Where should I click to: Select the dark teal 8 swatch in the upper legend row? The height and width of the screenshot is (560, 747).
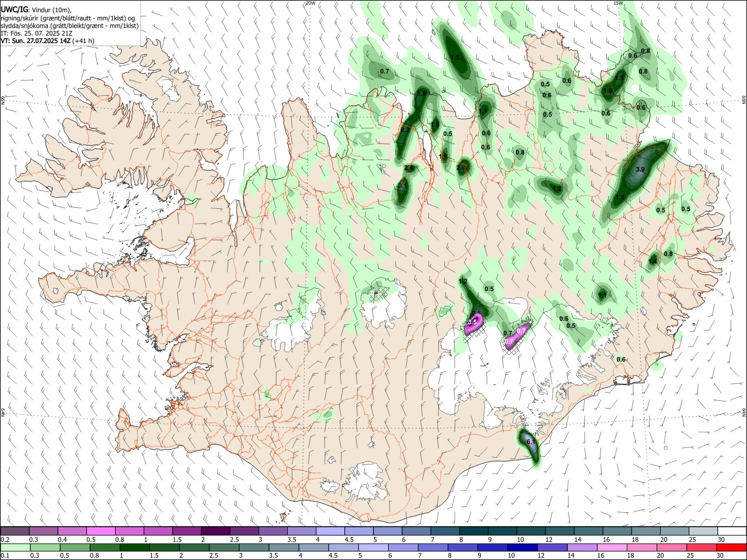tap(473, 531)
